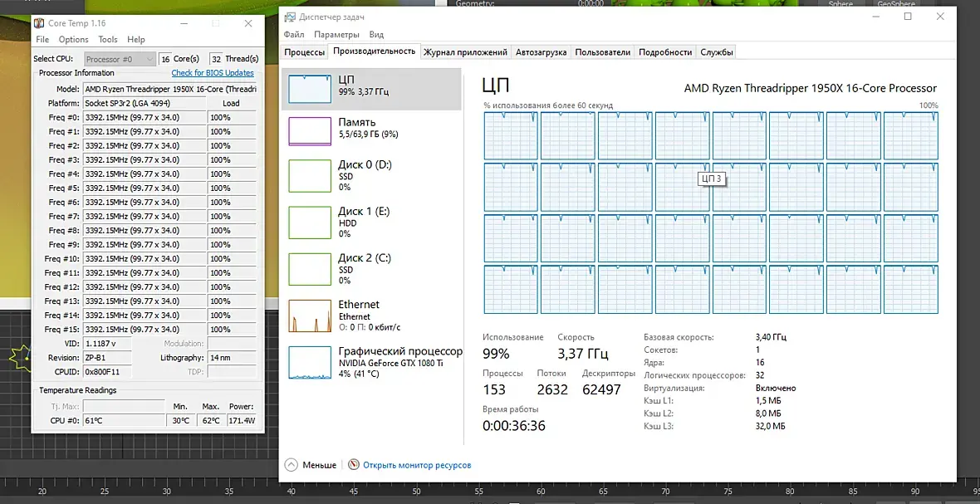Click the Дескрипторы value 62497
Image resolution: width=980 pixels, height=504 pixels.
click(601, 389)
